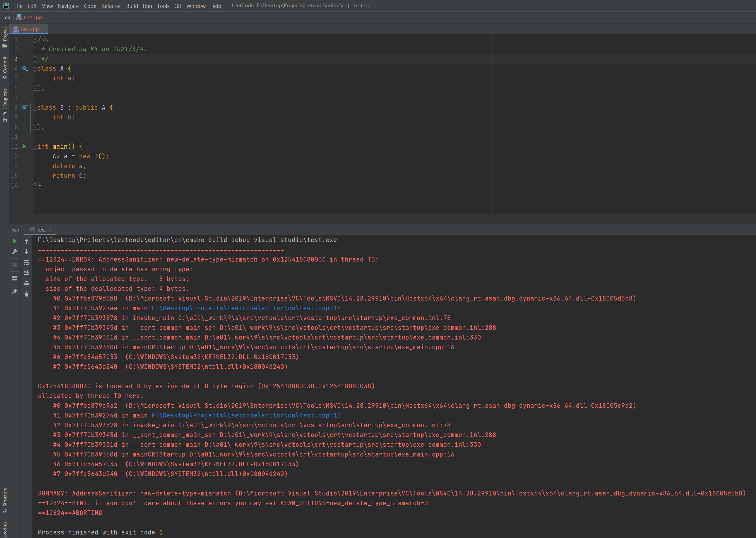
Task: Click the Refactor menu item
Action: 111,6
